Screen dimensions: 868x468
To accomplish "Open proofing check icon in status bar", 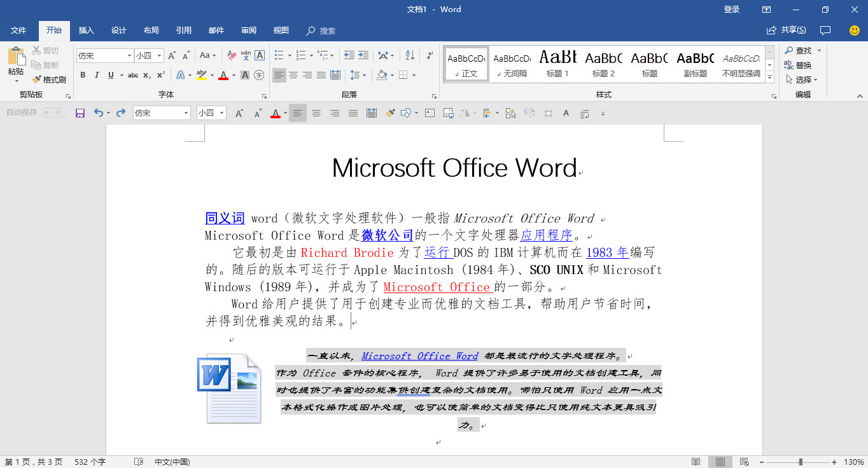I will 139,462.
